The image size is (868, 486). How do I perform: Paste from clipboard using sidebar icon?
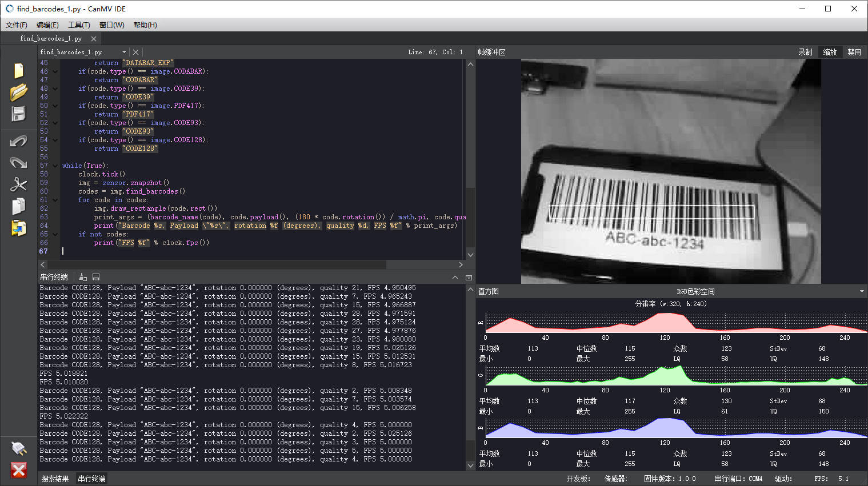19,228
